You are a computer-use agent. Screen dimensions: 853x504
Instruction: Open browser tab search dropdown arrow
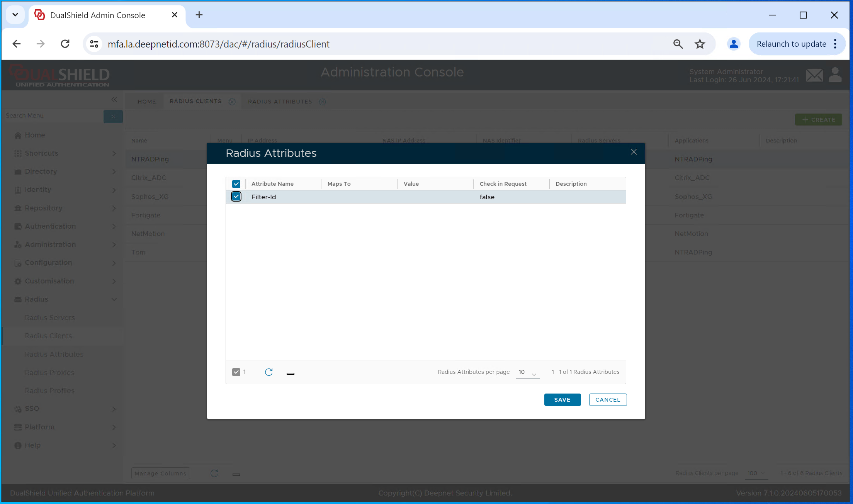(15, 15)
